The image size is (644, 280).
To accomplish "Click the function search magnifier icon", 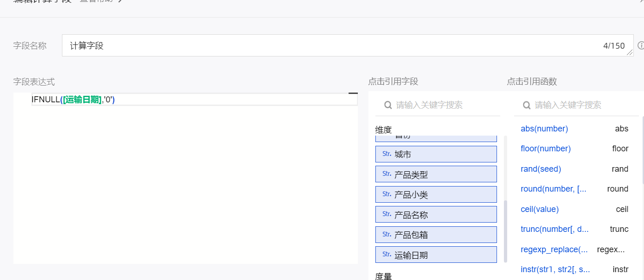I will tap(527, 105).
